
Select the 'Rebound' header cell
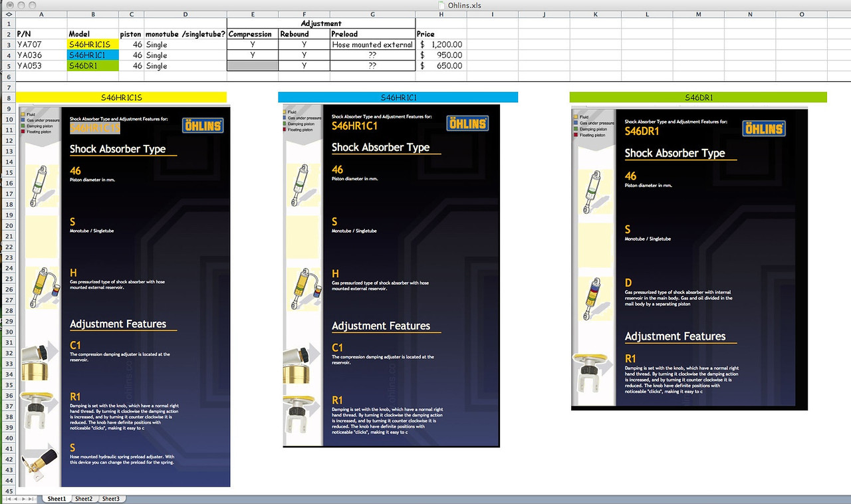click(x=304, y=34)
